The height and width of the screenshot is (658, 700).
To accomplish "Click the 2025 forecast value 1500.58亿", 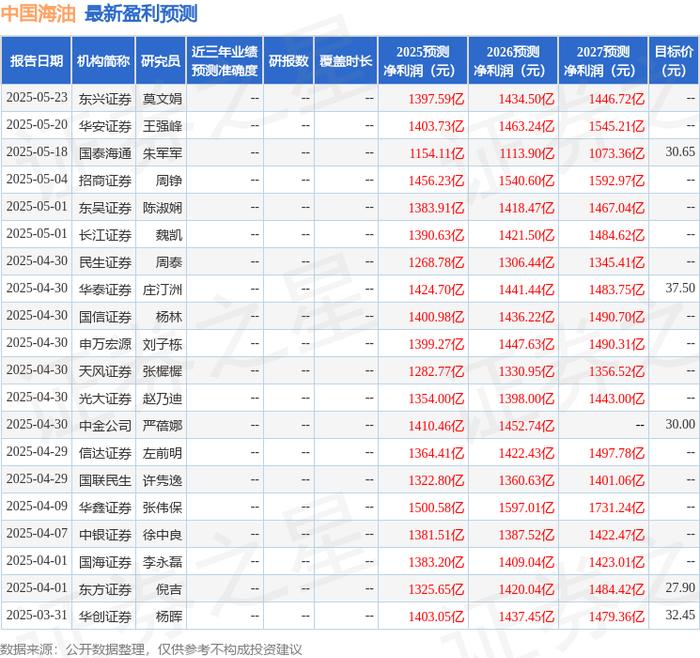I will coord(436,507).
